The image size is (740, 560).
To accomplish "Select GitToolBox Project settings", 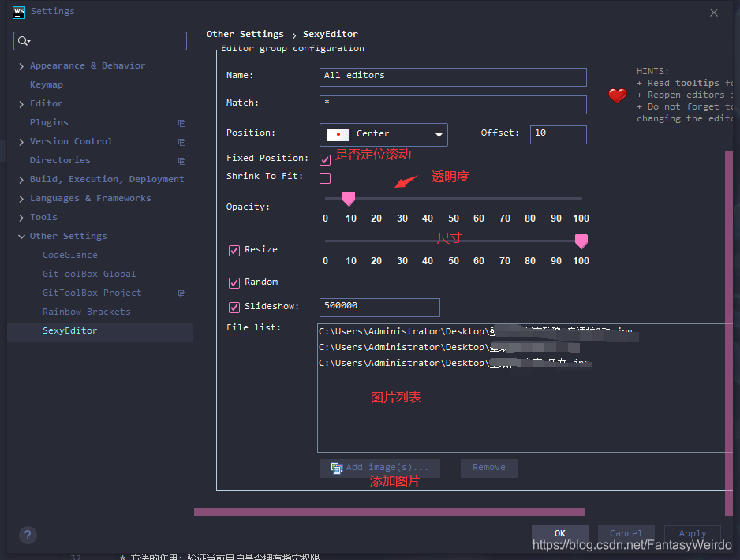I will pos(92,293).
